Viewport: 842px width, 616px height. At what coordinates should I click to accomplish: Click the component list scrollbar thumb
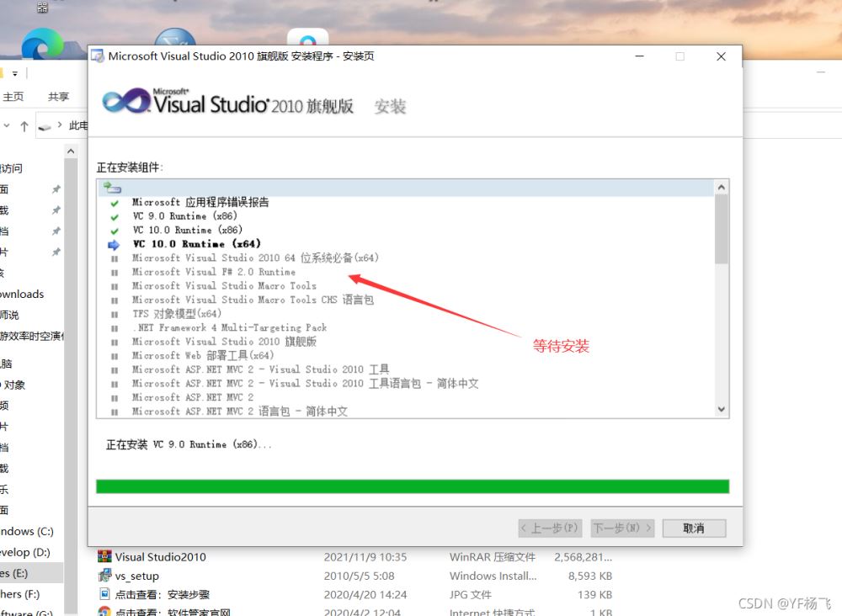pyautogui.click(x=722, y=229)
